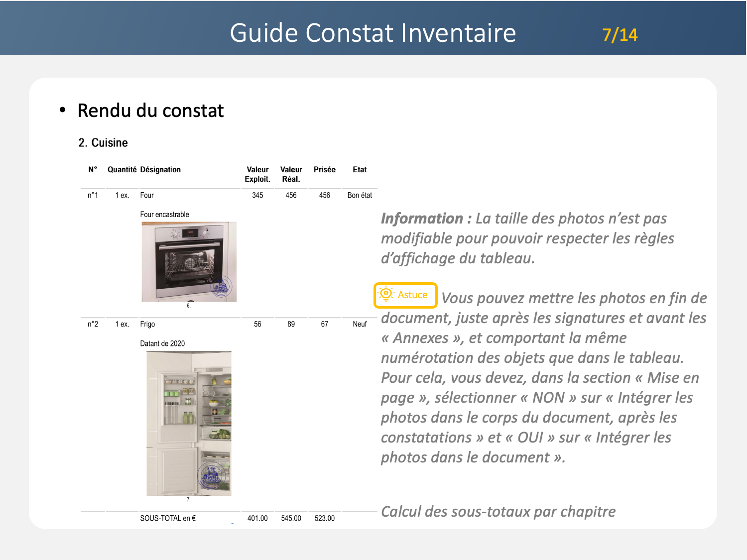Click the Guide Constat Inventaire title
Viewport: 747px width, 560px height.
[373, 33]
